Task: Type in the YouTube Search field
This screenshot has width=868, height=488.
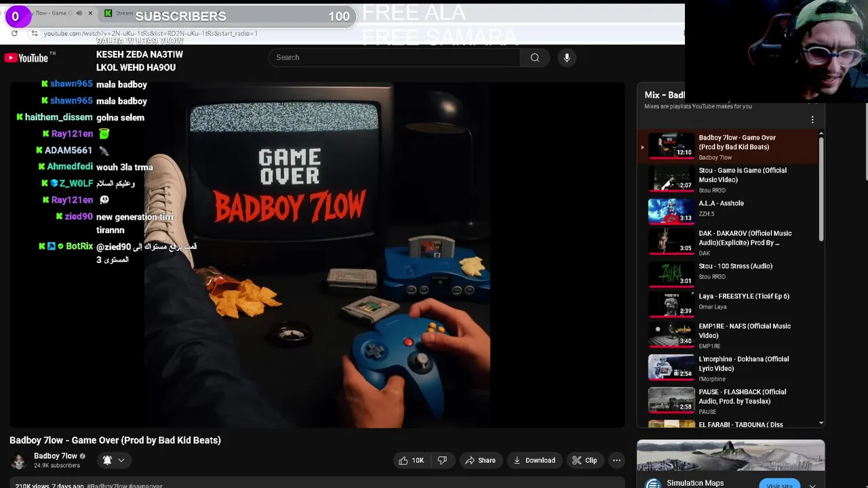Action: [x=395, y=58]
